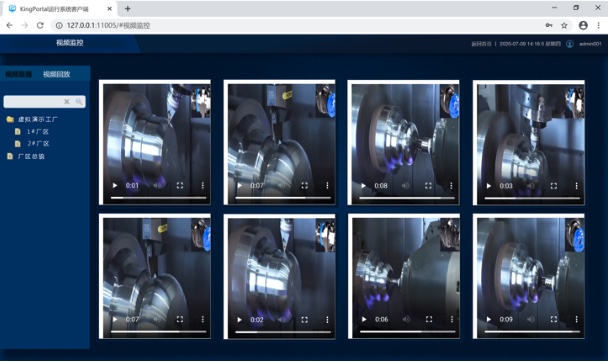The width and height of the screenshot is (608, 362).
Task: Seek on the 0:02 video progress bar
Action: (x=283, y=332)
